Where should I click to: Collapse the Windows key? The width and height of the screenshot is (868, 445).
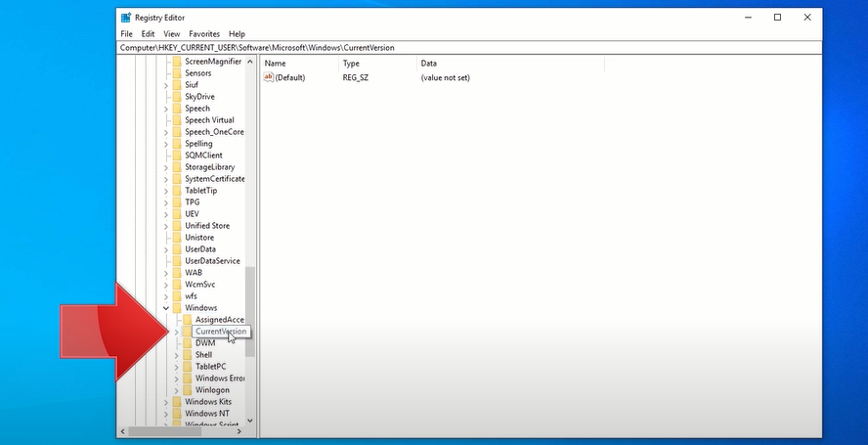166,308
